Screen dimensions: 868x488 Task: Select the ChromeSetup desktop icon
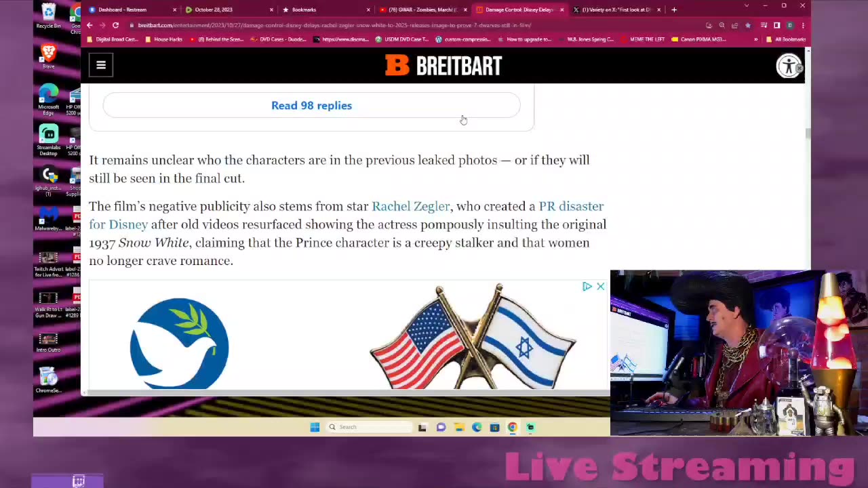(48, 380)
